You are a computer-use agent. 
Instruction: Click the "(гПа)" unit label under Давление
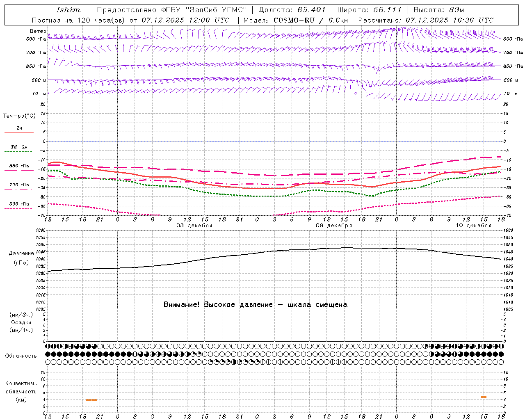tap(21, 263)
